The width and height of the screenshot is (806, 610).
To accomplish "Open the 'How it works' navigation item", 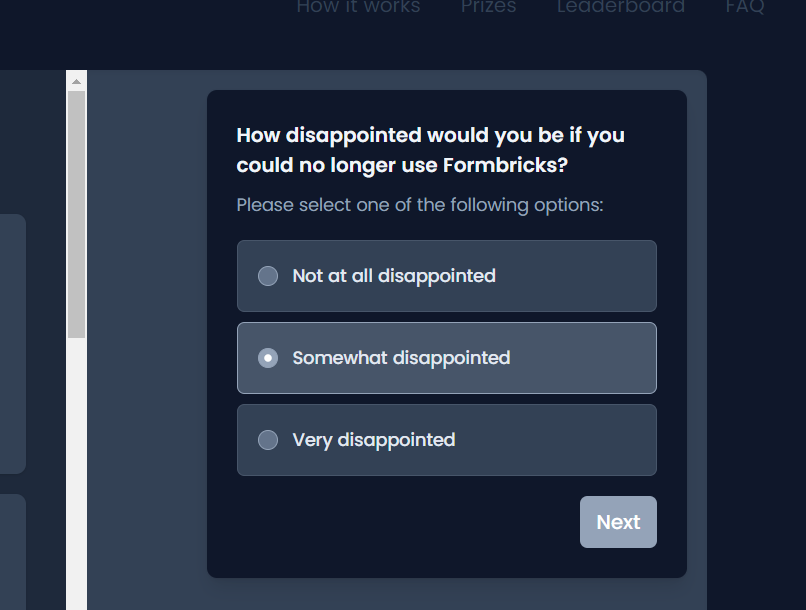I will (x=357, y=8).
